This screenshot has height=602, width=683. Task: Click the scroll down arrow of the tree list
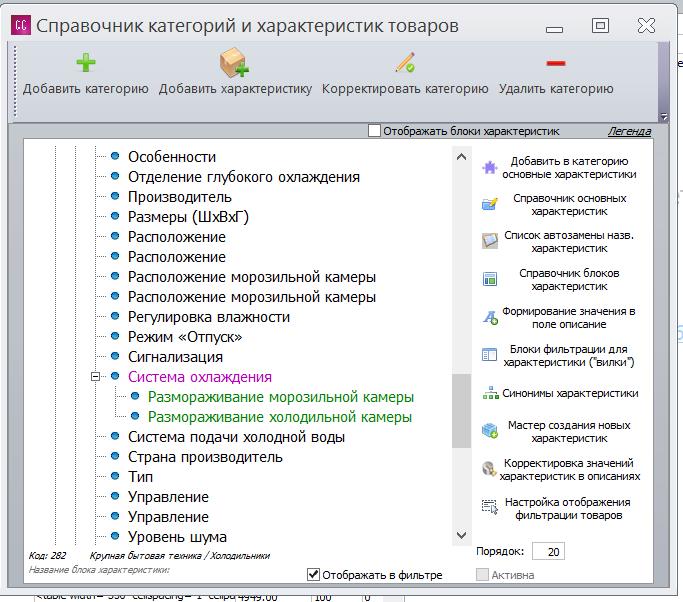click(461, 535)
